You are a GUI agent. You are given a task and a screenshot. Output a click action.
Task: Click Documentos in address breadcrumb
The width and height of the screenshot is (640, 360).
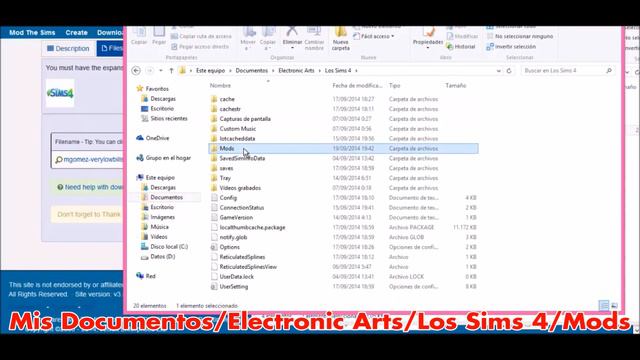point(251,71)
